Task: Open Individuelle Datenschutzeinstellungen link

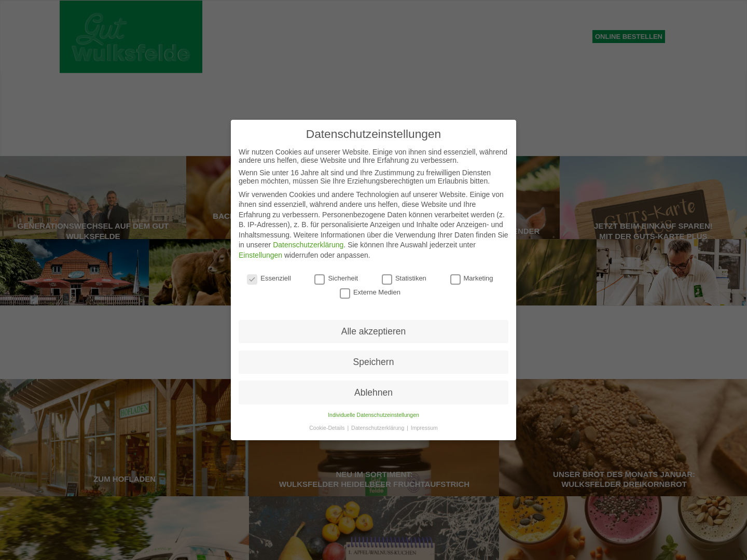Action: [374, 415]
